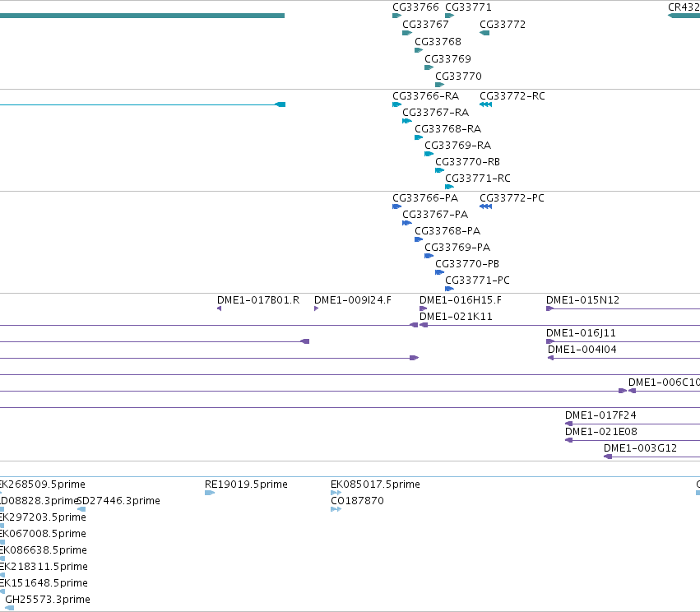The height and width of the screenshot is (612, 700).
Task: Select gene CG33768 label
Action: (x=438, y=42)
